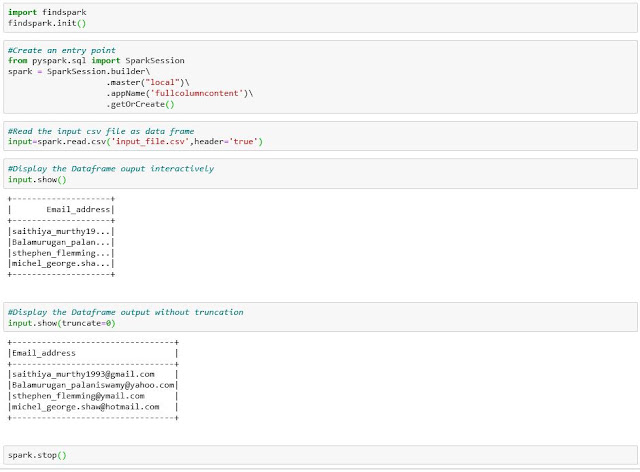Select the '#Display the Dataframe ouput interactively' comment
Screen dimensions: 640x472
111,169
